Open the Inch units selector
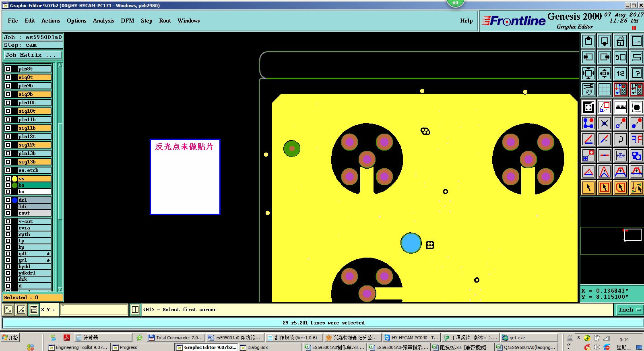644x351 pixels. [x=630, y=310]
